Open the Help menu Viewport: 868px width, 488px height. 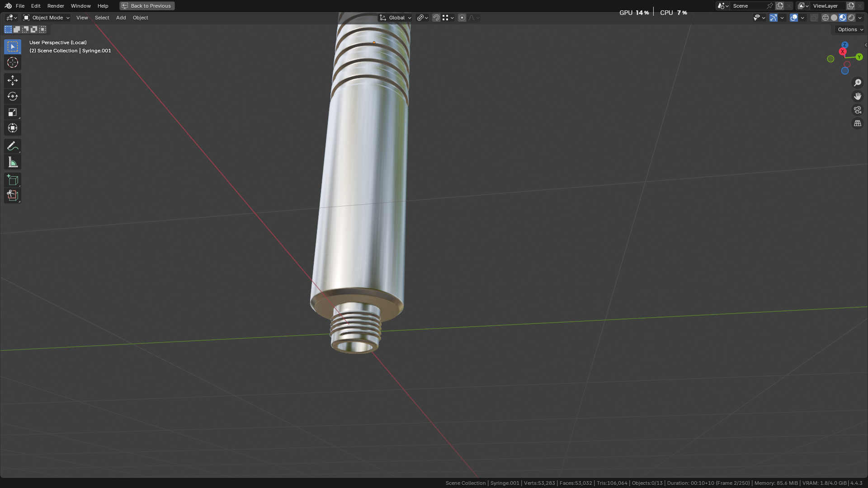[x=103, y=6]
